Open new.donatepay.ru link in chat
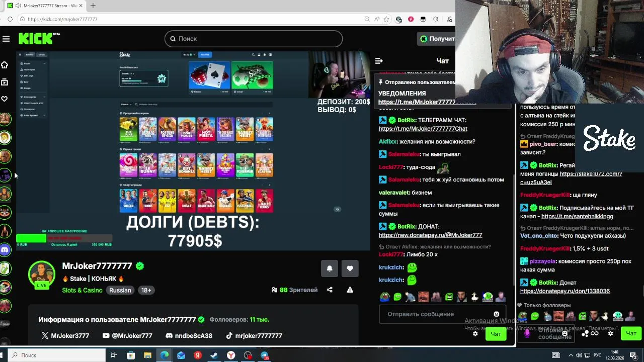Screen dimensions: 644x362 pyautogui.click(x=430, y=235)
